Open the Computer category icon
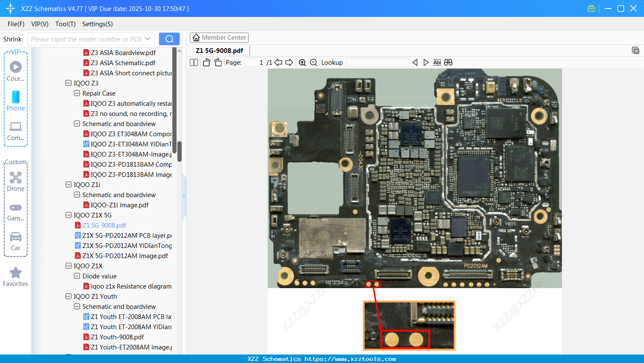 (x=16, y=131)
